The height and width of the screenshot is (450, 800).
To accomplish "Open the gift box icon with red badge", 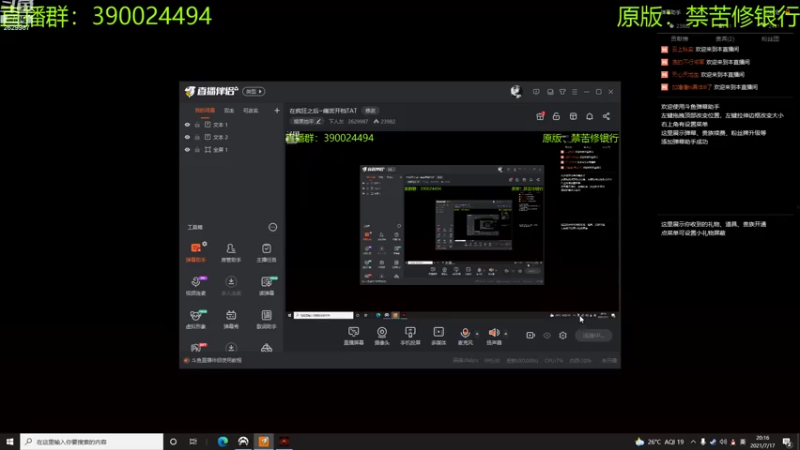I will pyautogui.click(x=540, y=116).
